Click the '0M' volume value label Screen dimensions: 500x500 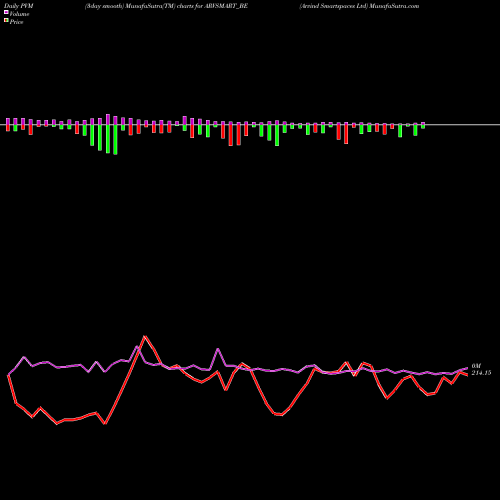tap(476, 366)
